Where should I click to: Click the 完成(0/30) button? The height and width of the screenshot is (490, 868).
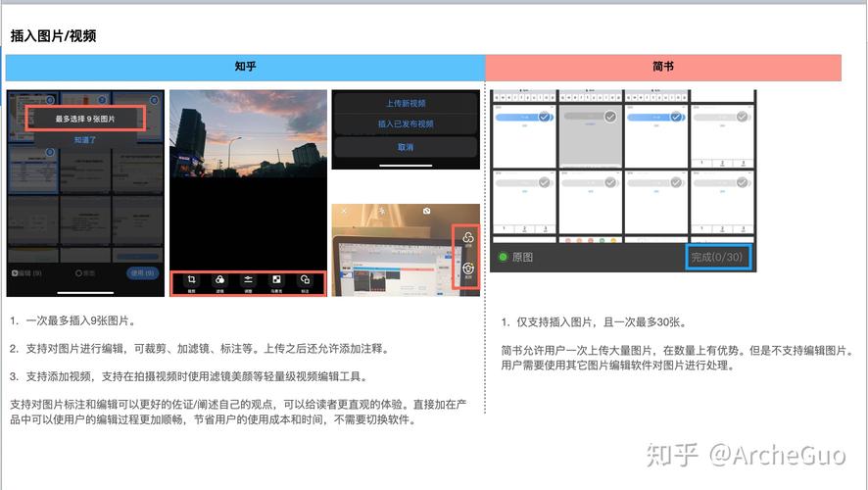pos(718,257)
